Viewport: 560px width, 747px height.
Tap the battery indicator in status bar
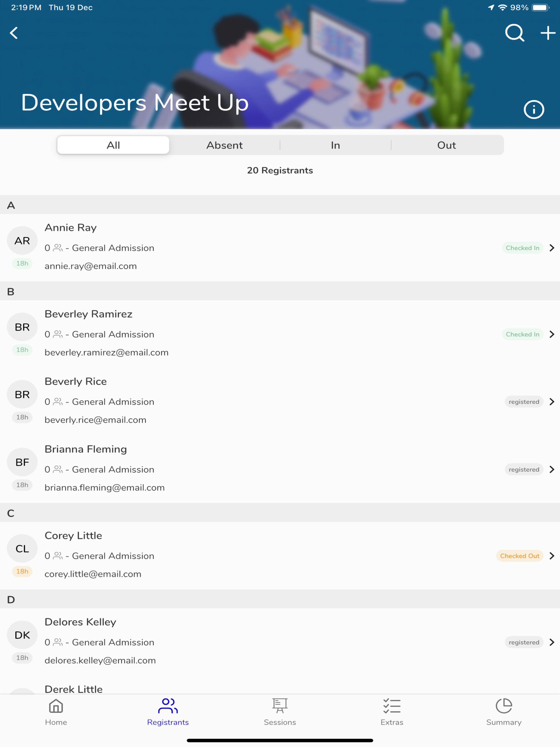(x=541, y=7)
